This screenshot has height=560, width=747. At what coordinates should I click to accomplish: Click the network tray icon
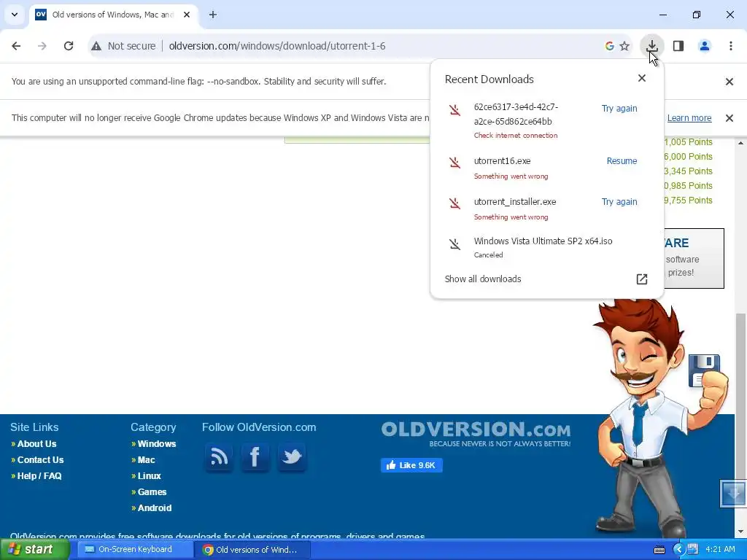coord(692,550)
